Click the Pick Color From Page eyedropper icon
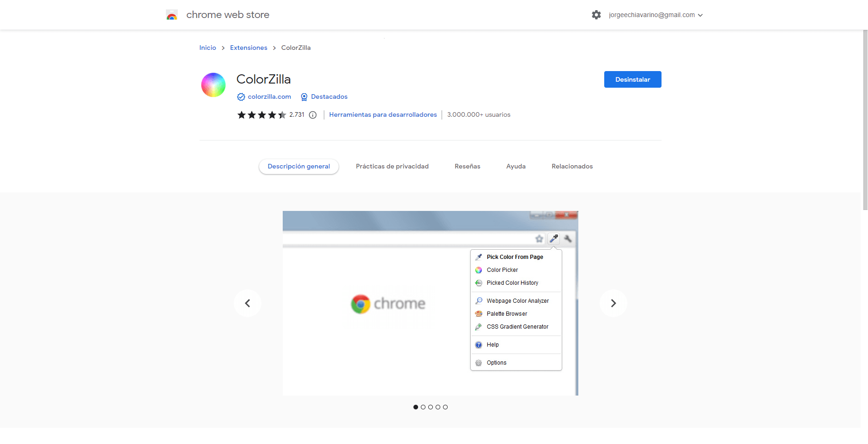The width and height of the screenshot is (868, 444). 479,257
